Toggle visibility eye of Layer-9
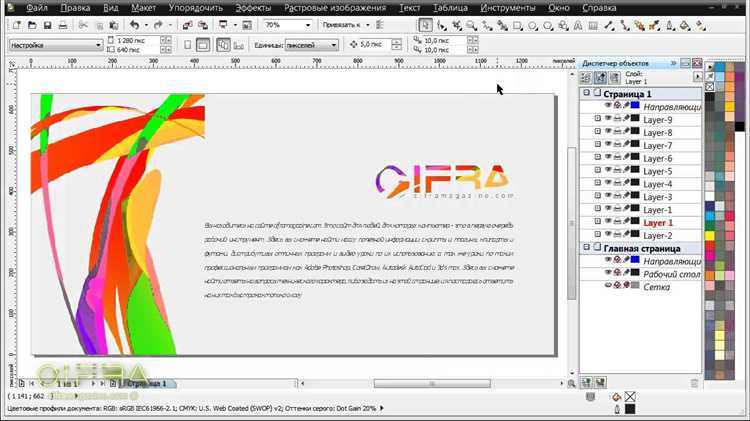 (608, 118)
